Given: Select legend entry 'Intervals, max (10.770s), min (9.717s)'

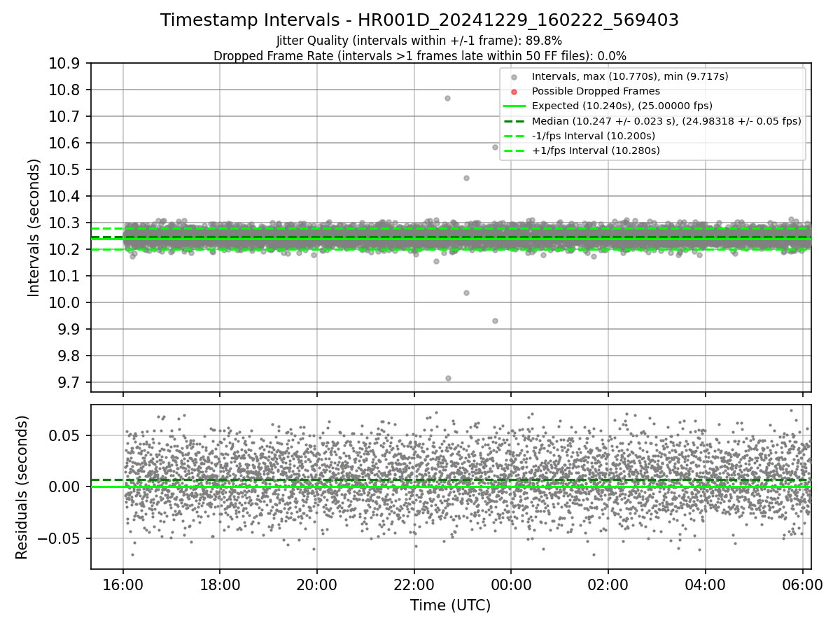Looking at the screenshot, I should click(630, 76).
